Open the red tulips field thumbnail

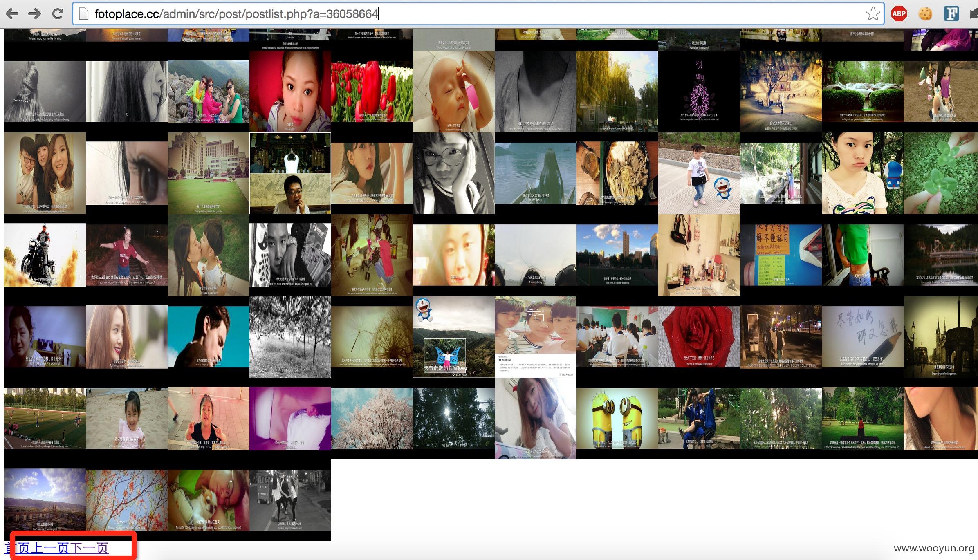click(372, 92)
